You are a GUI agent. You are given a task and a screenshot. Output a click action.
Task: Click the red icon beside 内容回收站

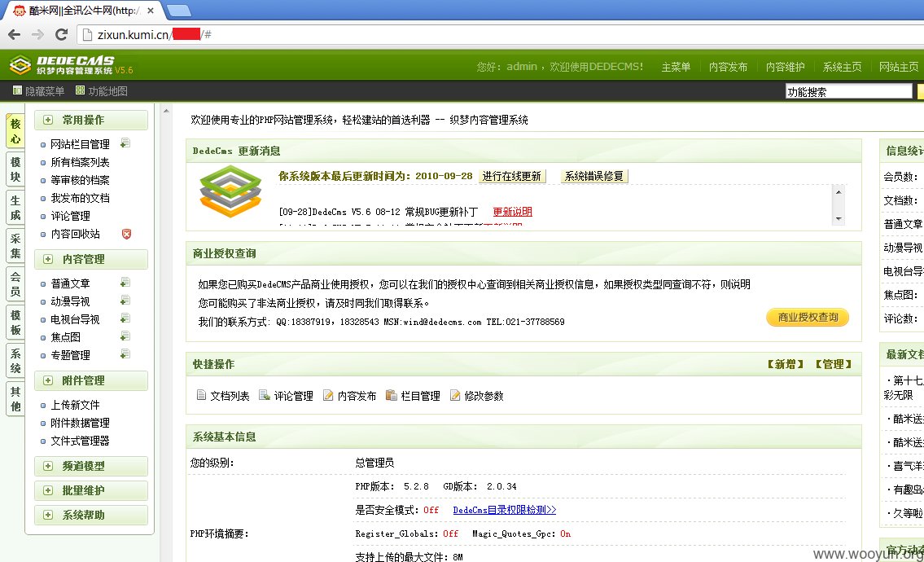pos(126,234)
